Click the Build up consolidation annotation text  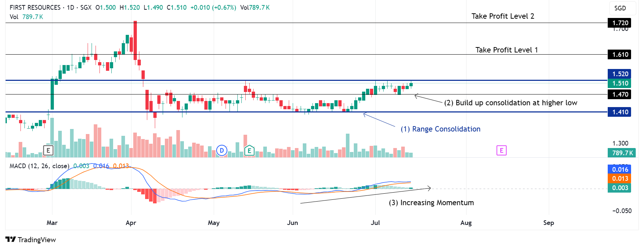(511, 103)
